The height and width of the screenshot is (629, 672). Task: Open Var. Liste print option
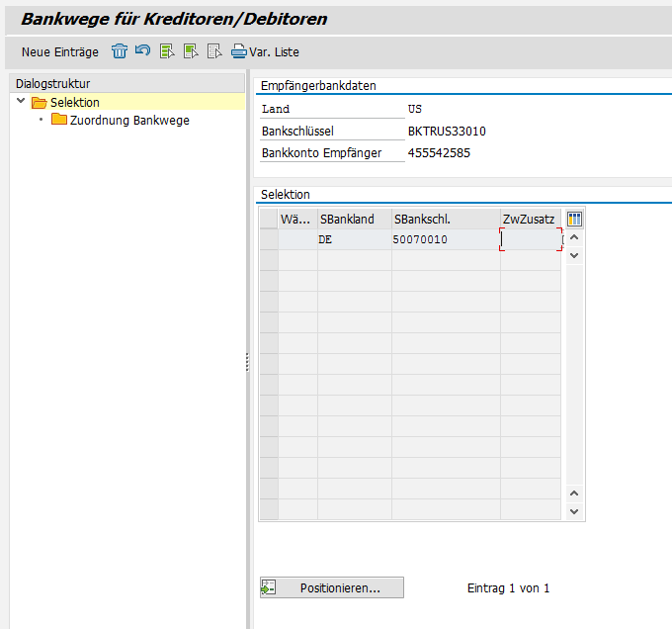click(x=265, y=51)
